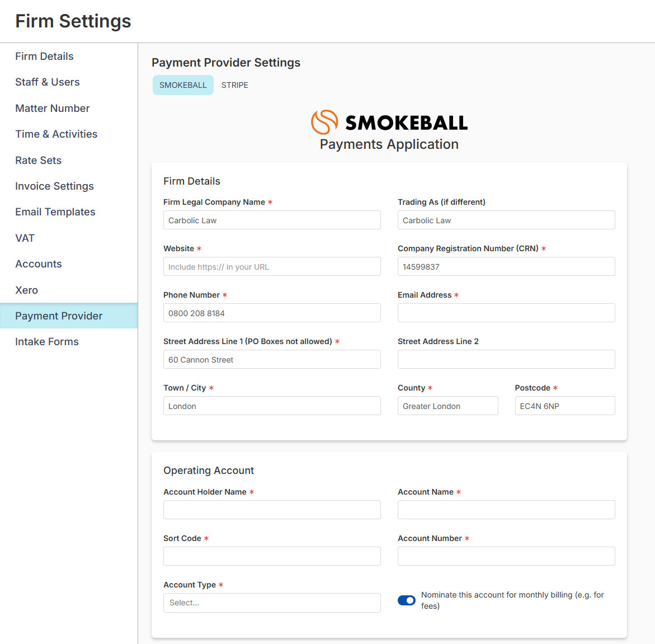The width and height of the screenshot is (655, 644).
Task: Click the Website URL input field
Action: tap(272, 266)
